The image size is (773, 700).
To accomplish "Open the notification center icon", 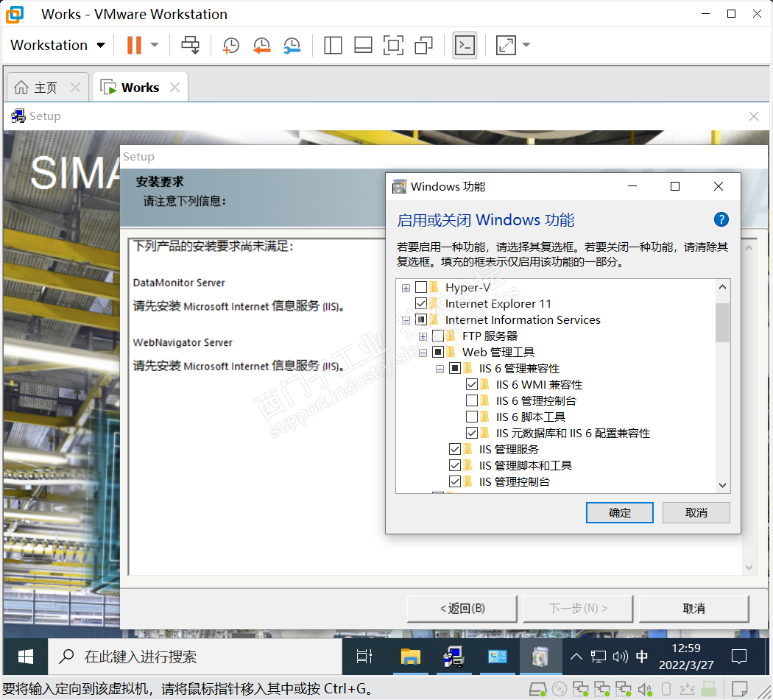I will (x=739, y=657).
